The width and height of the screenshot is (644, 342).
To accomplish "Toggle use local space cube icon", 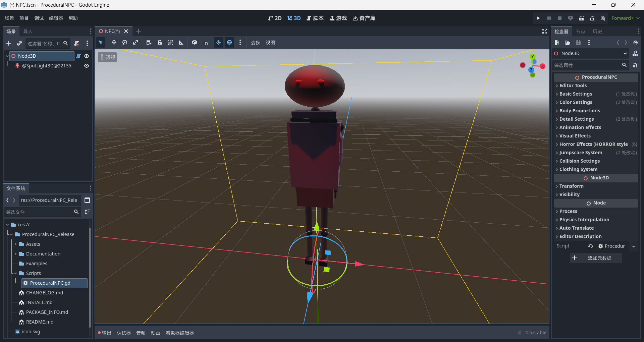I will tap(195, 43).
